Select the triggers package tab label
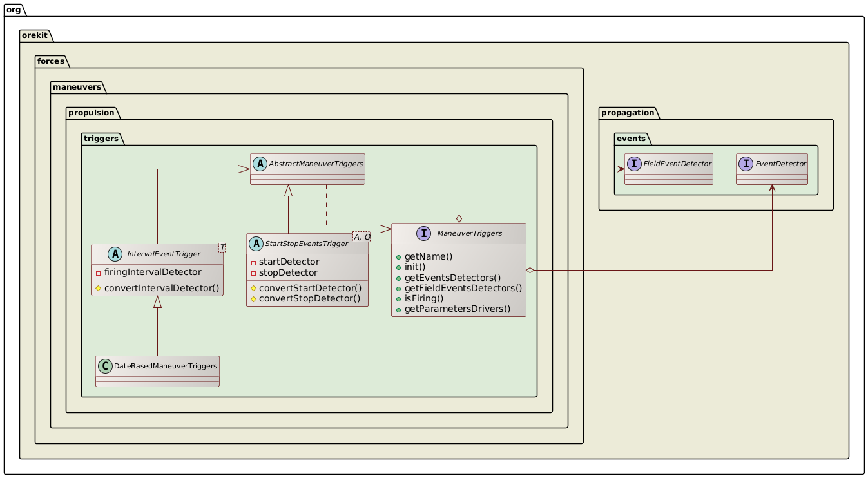The width and height of the screenshot is (868, 478). pos(101,138)
